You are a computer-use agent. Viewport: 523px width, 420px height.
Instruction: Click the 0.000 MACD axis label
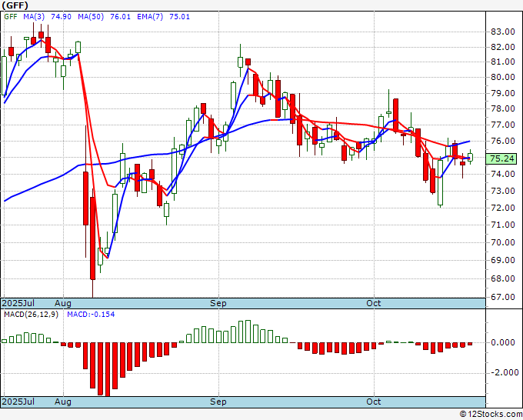[x=502, y=342]
